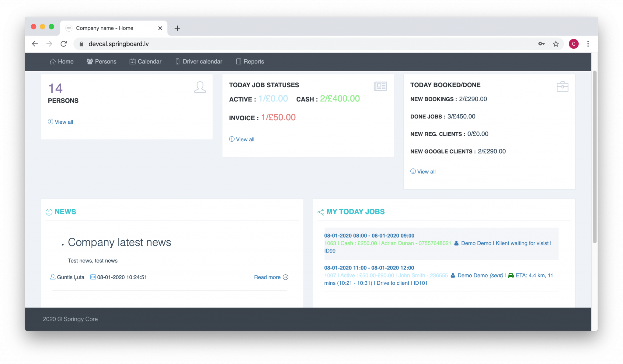Screen dimensions: 623x364
Task: Go to Home in navigation bar
Action: click(62, 61)
